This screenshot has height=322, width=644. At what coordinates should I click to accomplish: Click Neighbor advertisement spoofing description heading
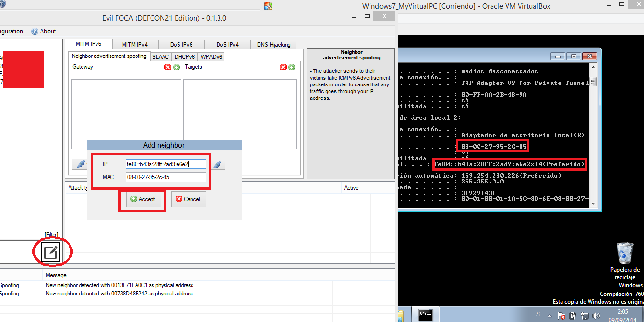click(x=351, y=55)
